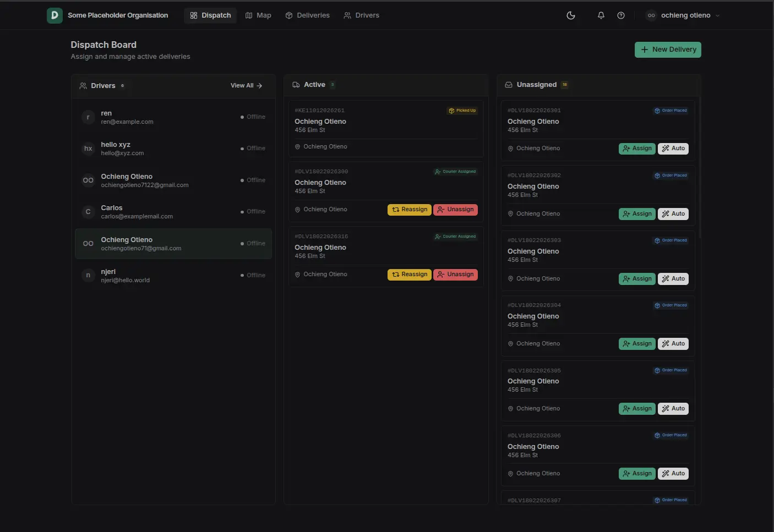Click location pin in #DLV18022026304 card
The height and width of the screenshot is (532, 774).
510,344
